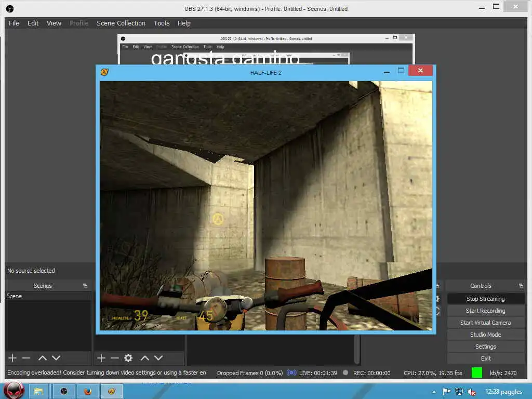
Task: Click the 'LIVE: 00:01:39' timer
Action: [318, 373]
